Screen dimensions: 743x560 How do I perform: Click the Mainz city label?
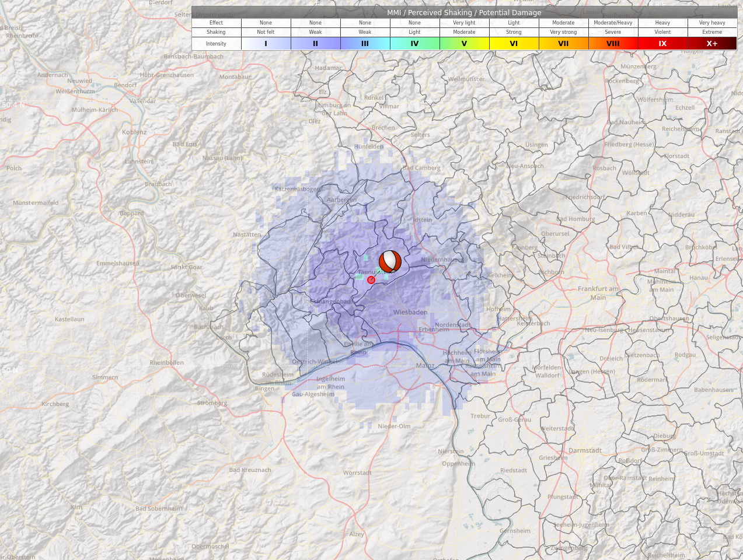(x=424, y=366)
